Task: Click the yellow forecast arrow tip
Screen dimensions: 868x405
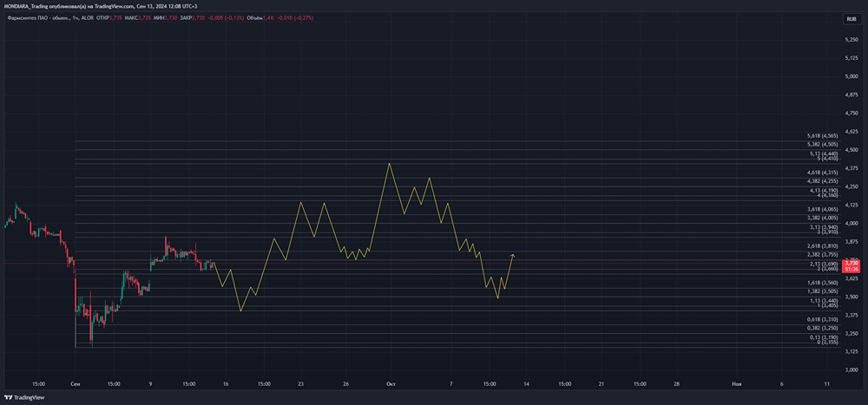Action: tap(513, 254)
